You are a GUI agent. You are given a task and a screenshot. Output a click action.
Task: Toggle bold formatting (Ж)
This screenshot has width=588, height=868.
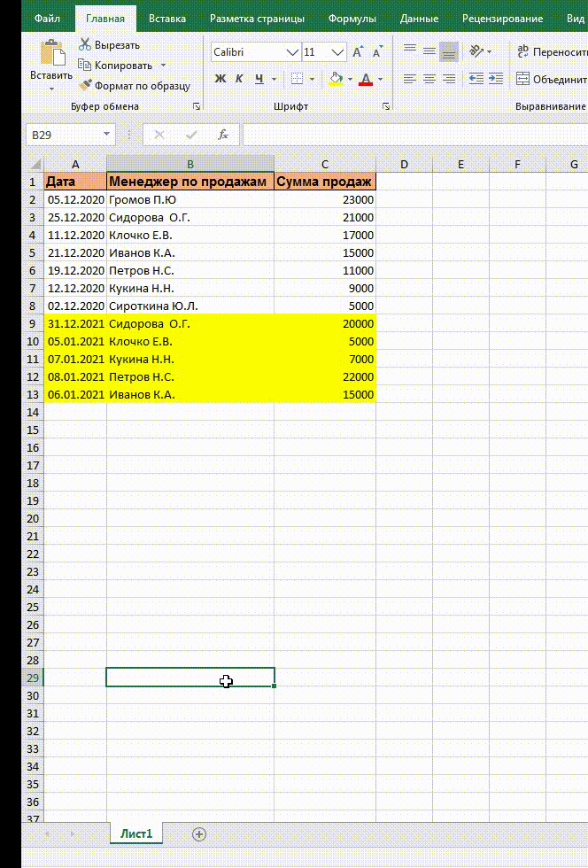pos(220,79)
